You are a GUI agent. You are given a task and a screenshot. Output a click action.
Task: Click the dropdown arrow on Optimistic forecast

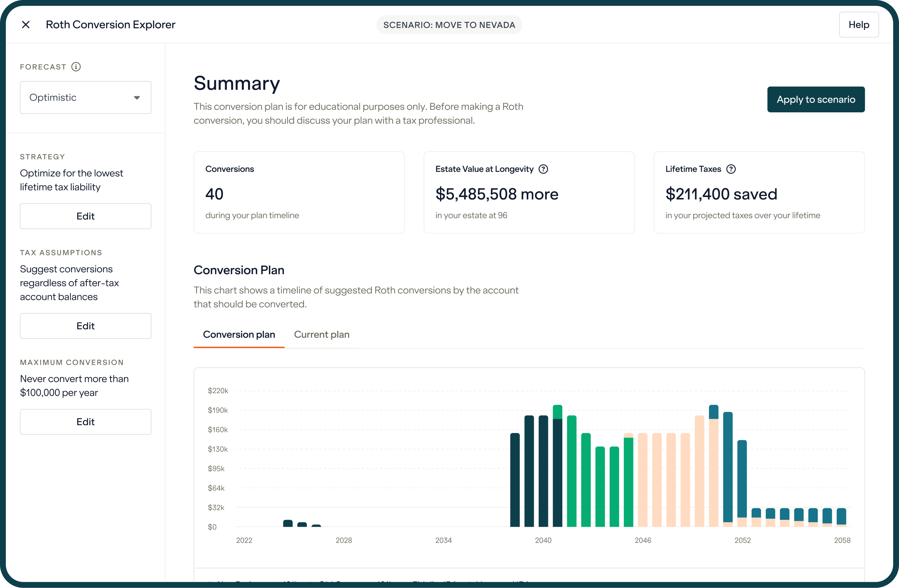coord(136,97)
